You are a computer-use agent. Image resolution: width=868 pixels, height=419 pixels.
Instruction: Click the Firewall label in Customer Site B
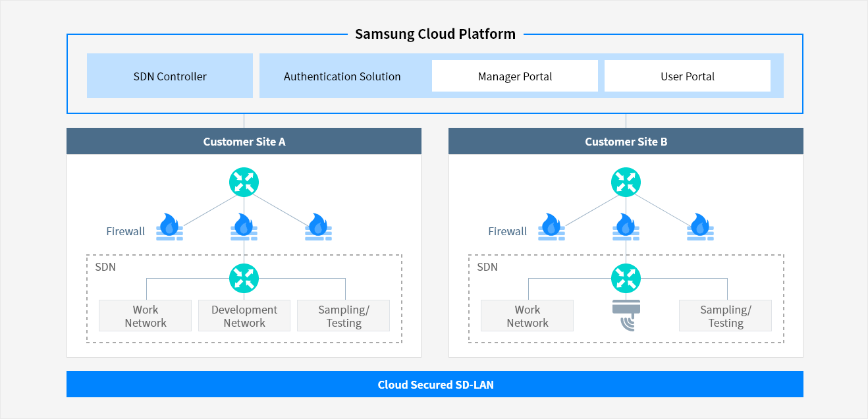(508, 231)
